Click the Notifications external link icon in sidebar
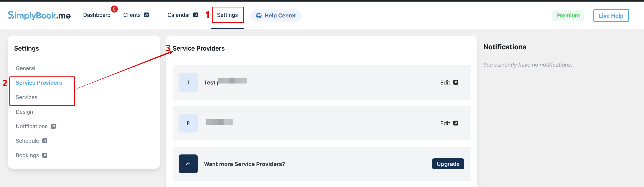 tap(53, 126)
